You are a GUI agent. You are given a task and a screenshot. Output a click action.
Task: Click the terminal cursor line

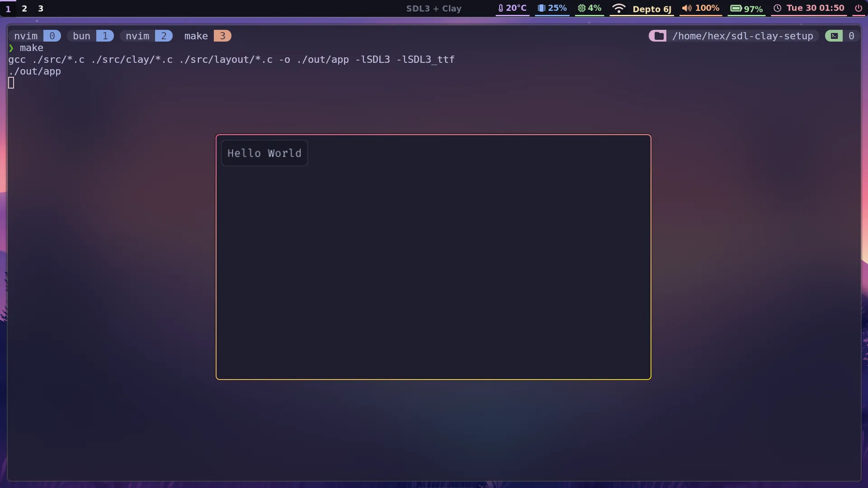pyautogui.click(x=11, y=83)
